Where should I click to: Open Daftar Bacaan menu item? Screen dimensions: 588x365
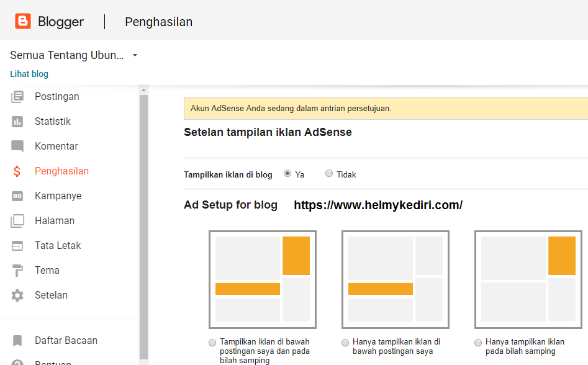(66, 340)
